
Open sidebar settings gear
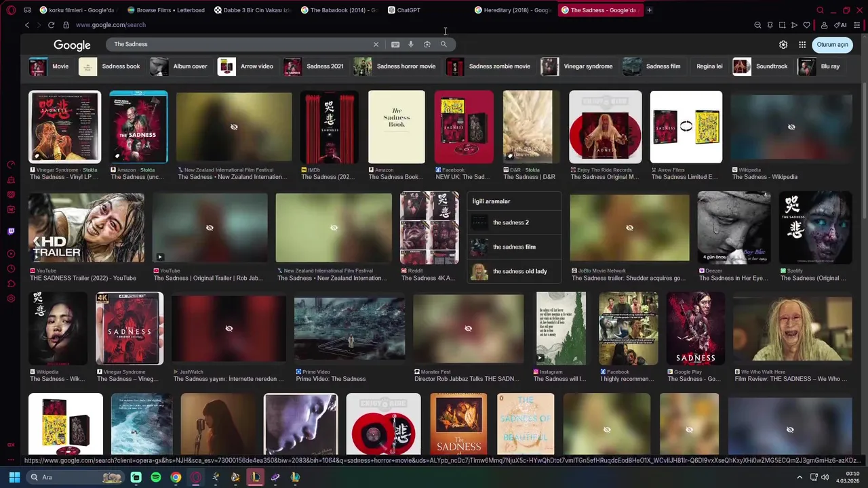(x=11, y=299)
